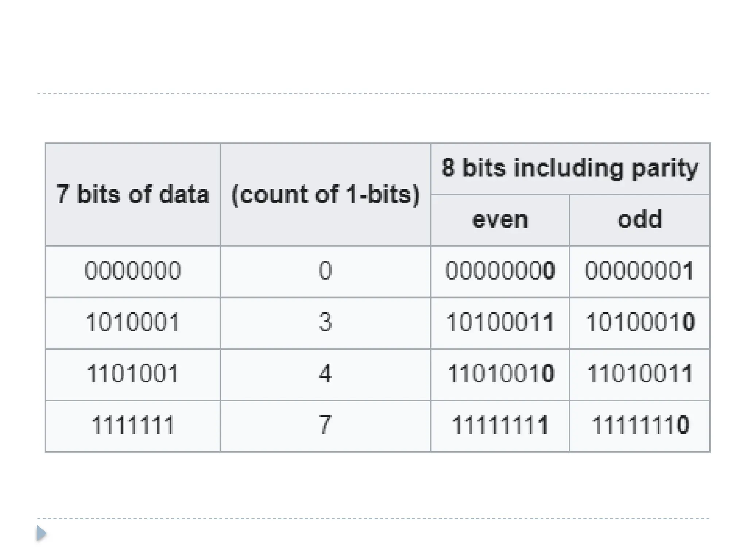Click the '7 bits of data' header
The width and height of the screenshot is (747, 560).
coord(133,194)
